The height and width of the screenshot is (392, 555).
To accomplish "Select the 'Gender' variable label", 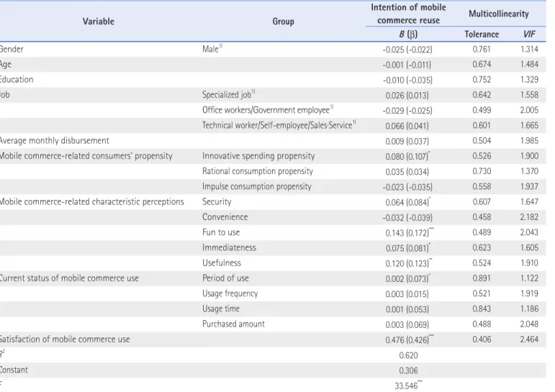I will coord(12,49).
